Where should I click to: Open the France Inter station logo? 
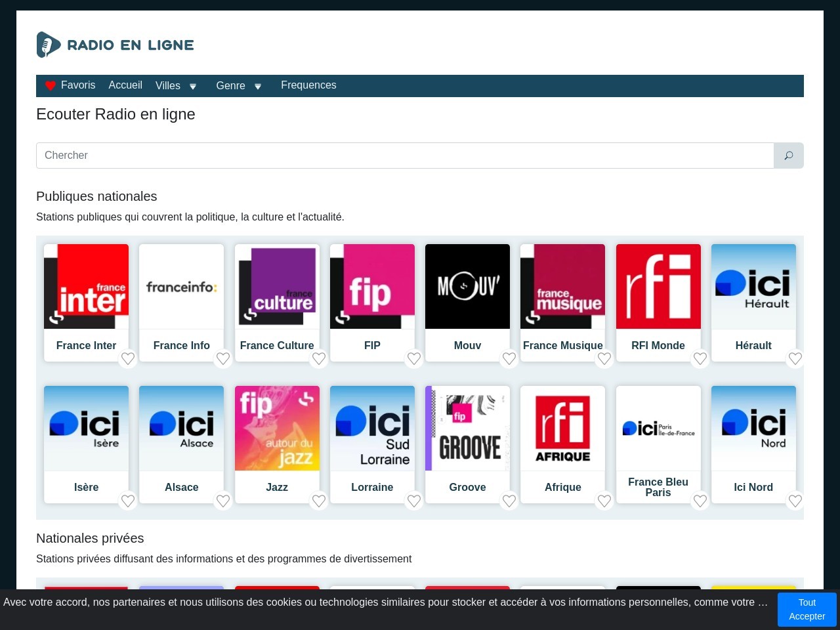point(86,286)
